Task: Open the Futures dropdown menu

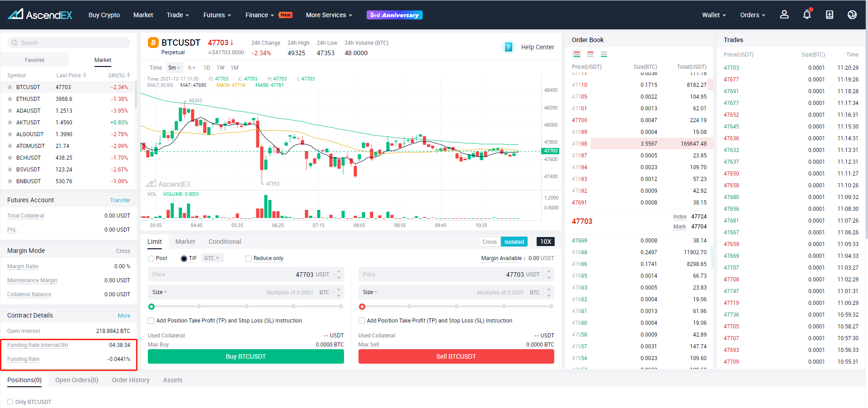Action: tap(217, 15)
